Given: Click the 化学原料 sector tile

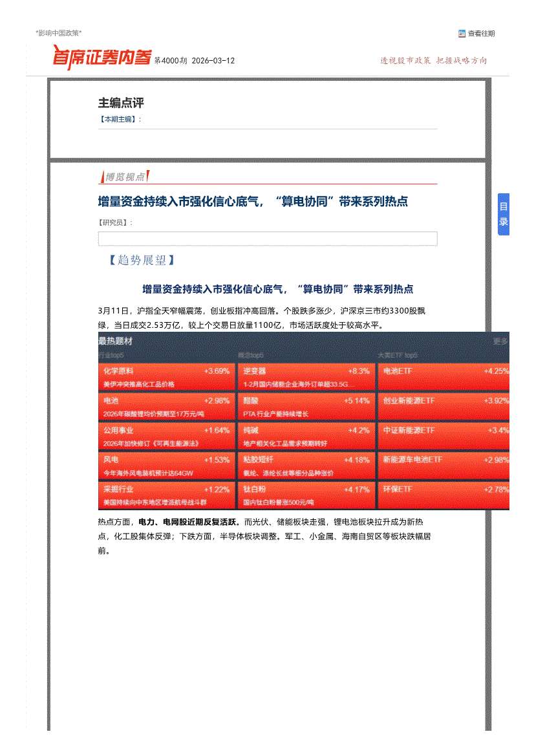Looking at the screenshot, I should pyautogui.click(x=166, y=377).
